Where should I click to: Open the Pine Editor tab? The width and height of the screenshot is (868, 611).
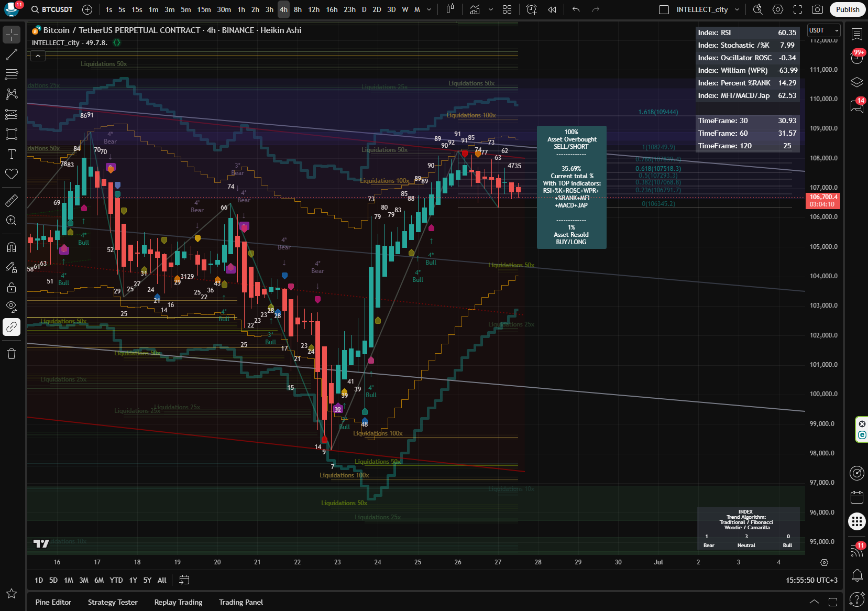(x=53, y=602)
